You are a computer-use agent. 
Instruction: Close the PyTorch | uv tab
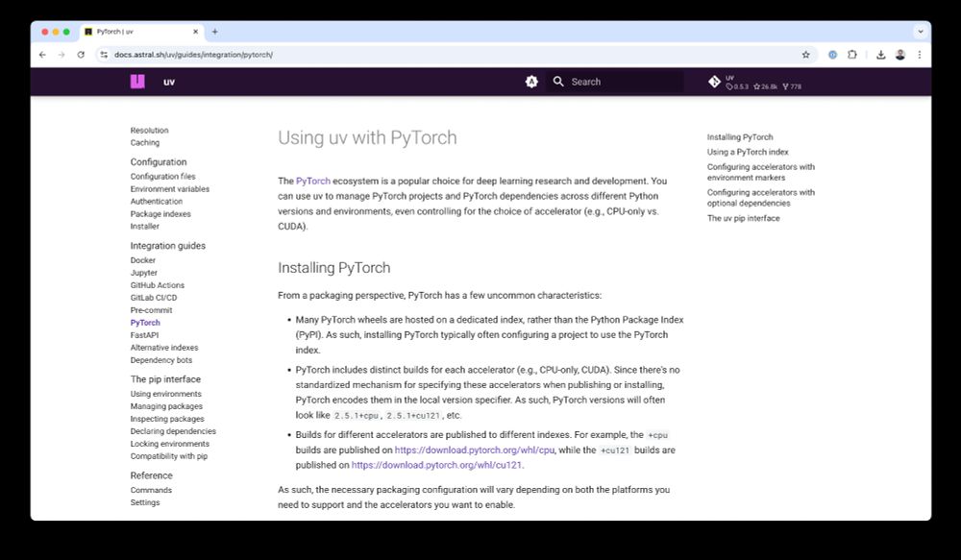click(x=195, y=32)
